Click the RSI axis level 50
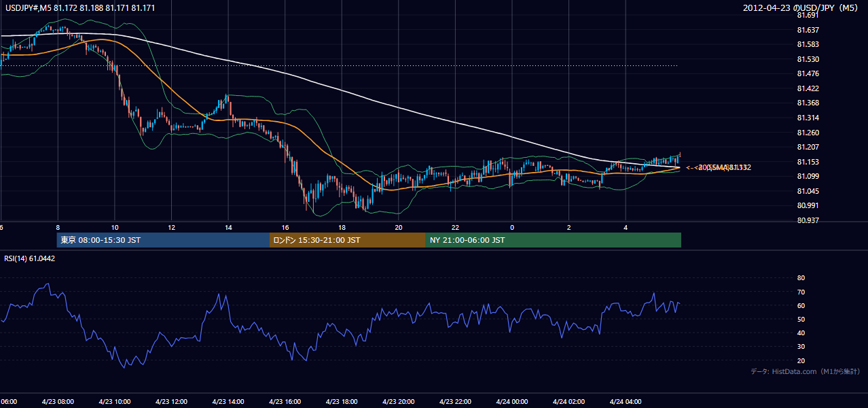This screenshot has height=408, width=868. tap(801, 319)
